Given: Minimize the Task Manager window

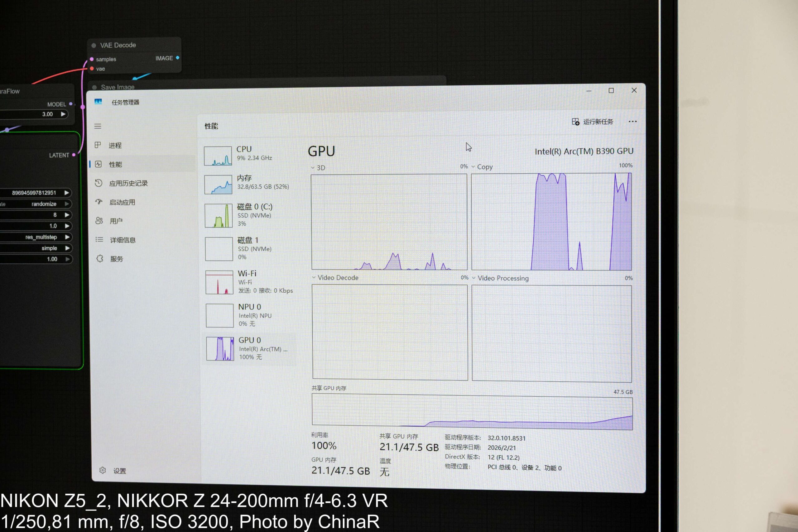Looking at the screenshot, I should point(589,91).
